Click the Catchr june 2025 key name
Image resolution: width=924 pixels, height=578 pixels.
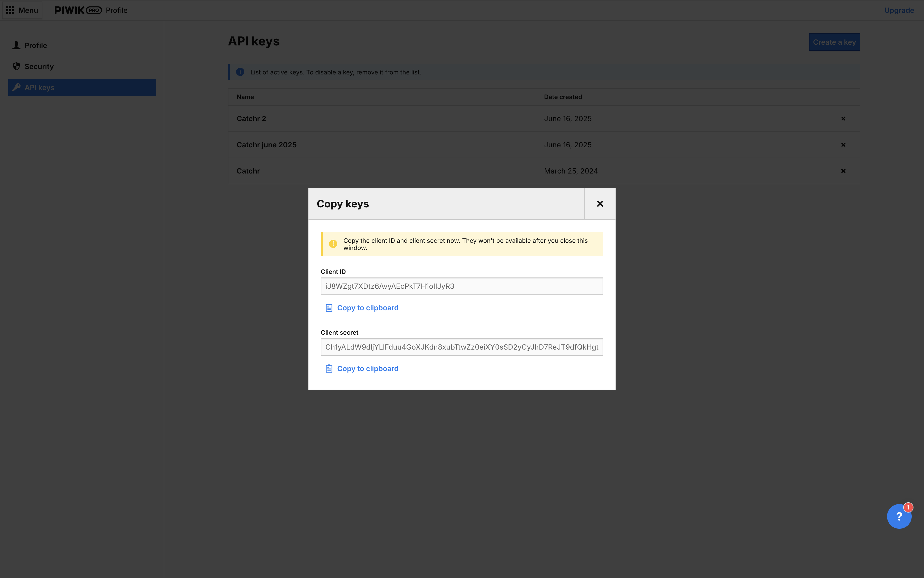pos(266,145)
